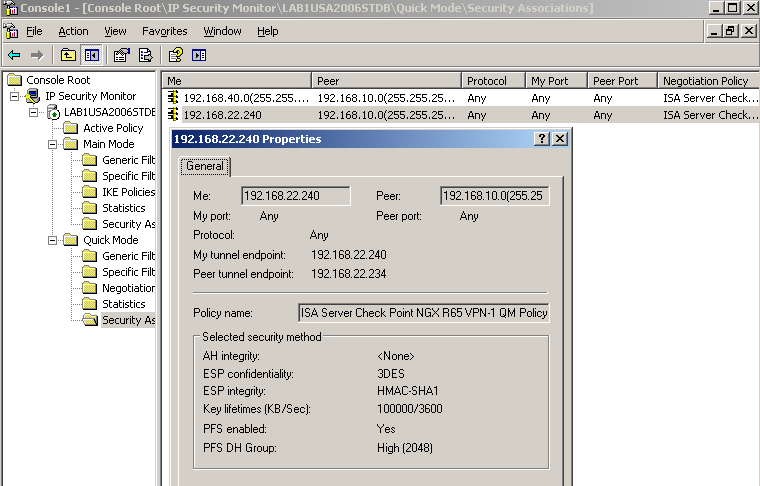Click the 'High (2048)' PFS DH Group value
This screenshot has height=486, width=760.
click(405, 448)
